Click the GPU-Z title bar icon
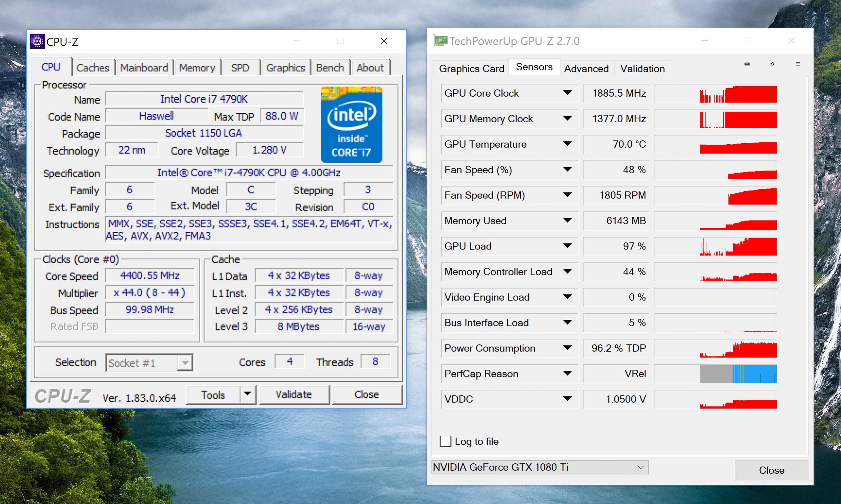Image resolution: width=841 pixels, height=504 pixels. (x=440, y=41)
